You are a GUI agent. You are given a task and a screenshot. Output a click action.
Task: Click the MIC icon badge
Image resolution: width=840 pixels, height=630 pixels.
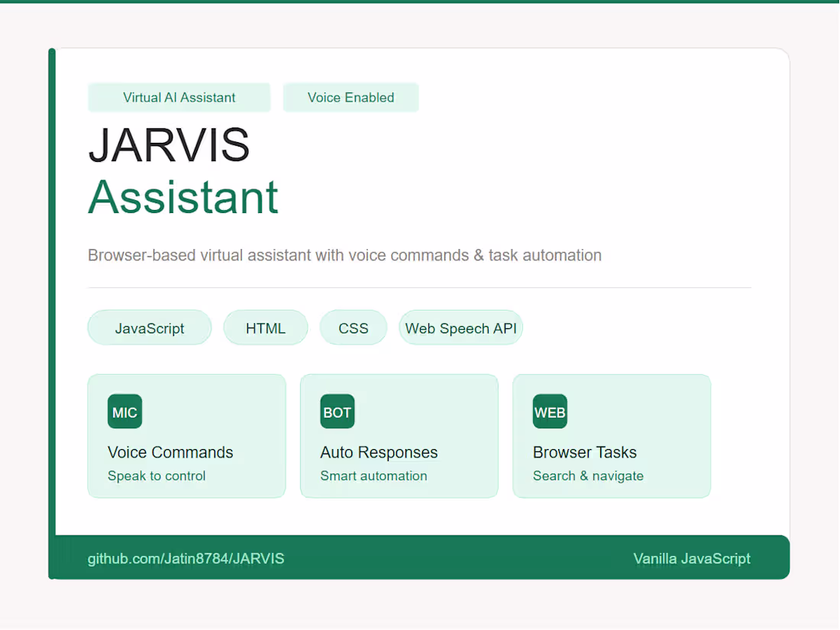click(x=124, y=412)
